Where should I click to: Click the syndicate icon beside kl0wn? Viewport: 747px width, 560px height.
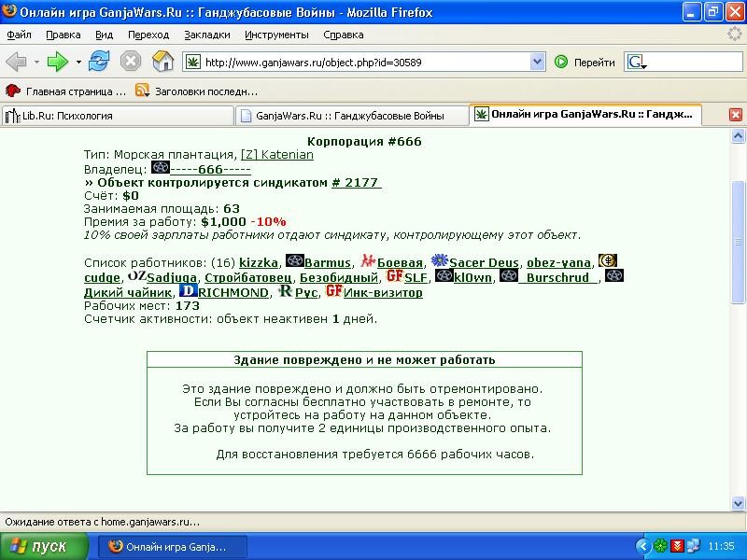(x=444, y=275)
